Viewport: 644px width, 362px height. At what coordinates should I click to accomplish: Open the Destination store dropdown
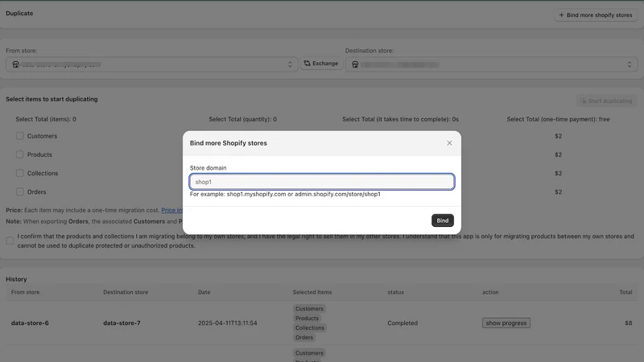pos(491,64)
